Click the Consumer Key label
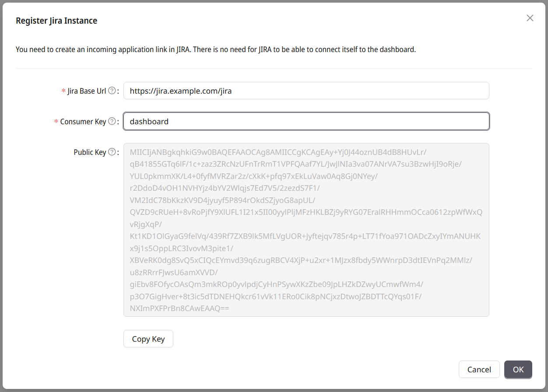The image size is (548, 392). coord(83,122)
